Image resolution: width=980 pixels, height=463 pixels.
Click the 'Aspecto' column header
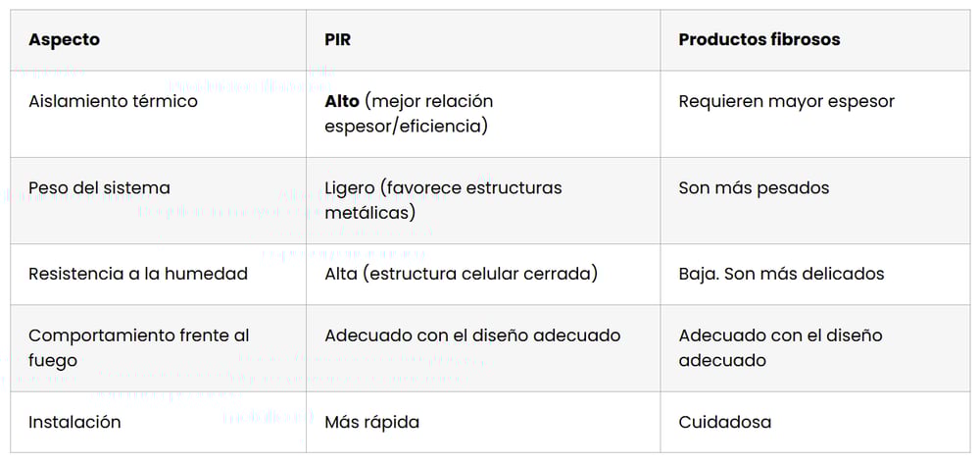(x=64, y=40)
